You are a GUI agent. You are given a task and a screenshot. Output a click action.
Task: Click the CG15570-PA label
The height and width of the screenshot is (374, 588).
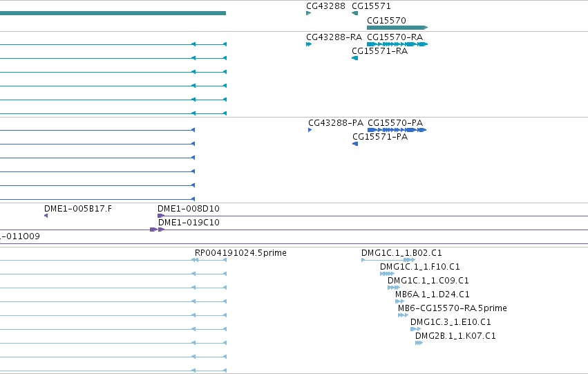[395, 123]
